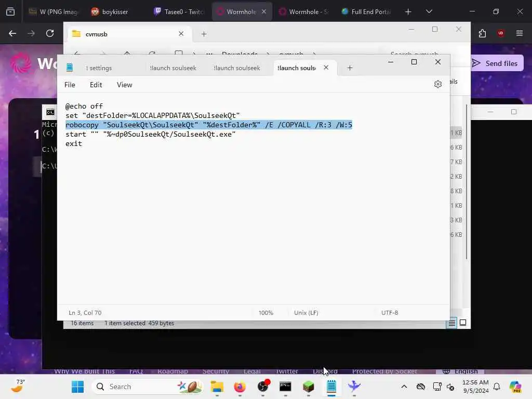Image resolution: width=532 pixels, height=399 pixels.
Task: Click the @echo off line
Action: (x=84, y=106)
